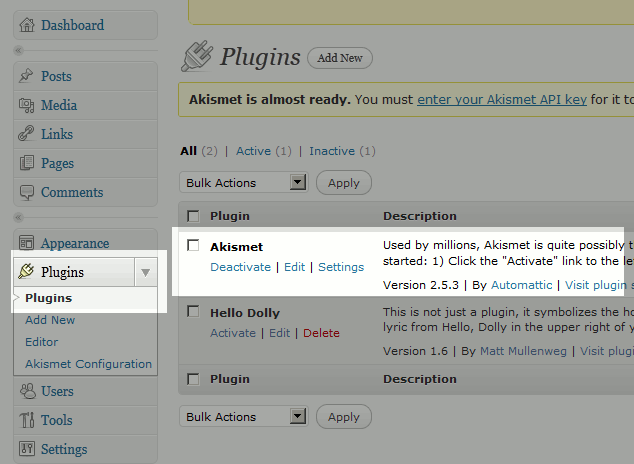Open the Editor submenu under Plugins
634x464 pixels.
[42, 342]
